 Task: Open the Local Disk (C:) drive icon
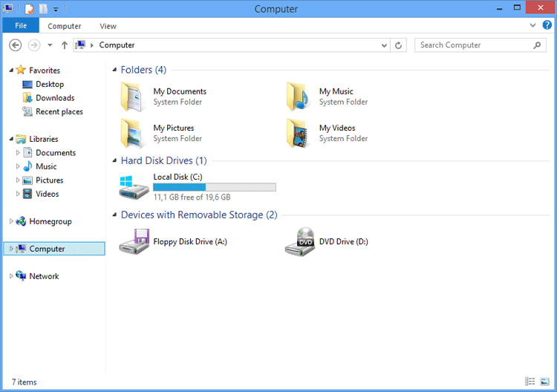[134, 187]
